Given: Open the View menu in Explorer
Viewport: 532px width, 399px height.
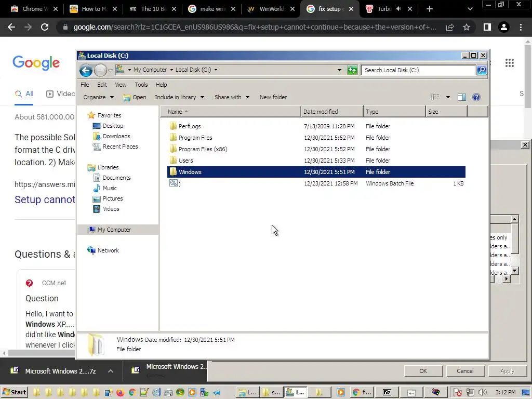Looking at the screenshot, I should [x=121, y=85].
